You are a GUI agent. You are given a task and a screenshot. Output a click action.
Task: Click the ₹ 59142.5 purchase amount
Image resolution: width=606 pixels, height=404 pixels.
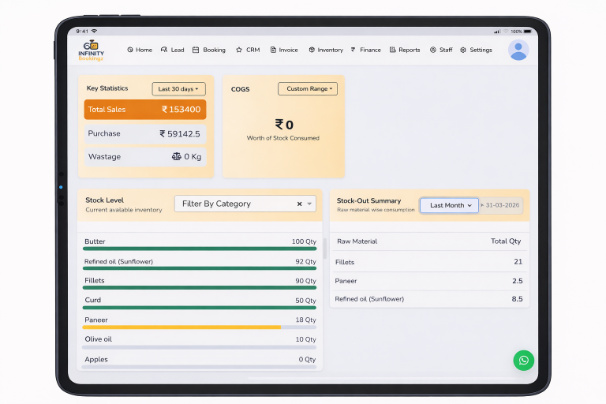[180, 134]
